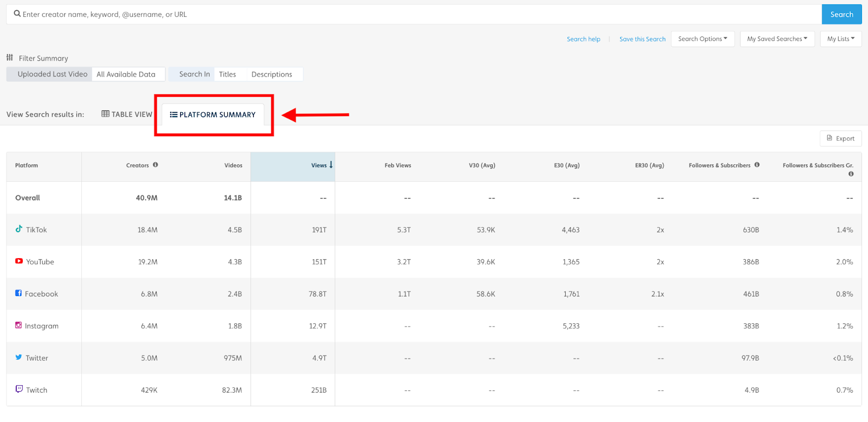
Task: Click the Twitch platform icon
Action: (19, 389)
